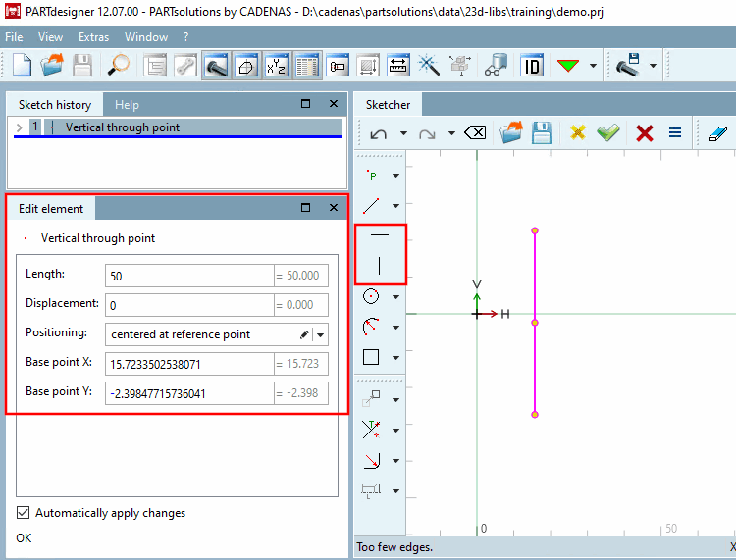Open the ? help menu
736x560 pixels.
[185, 37]
